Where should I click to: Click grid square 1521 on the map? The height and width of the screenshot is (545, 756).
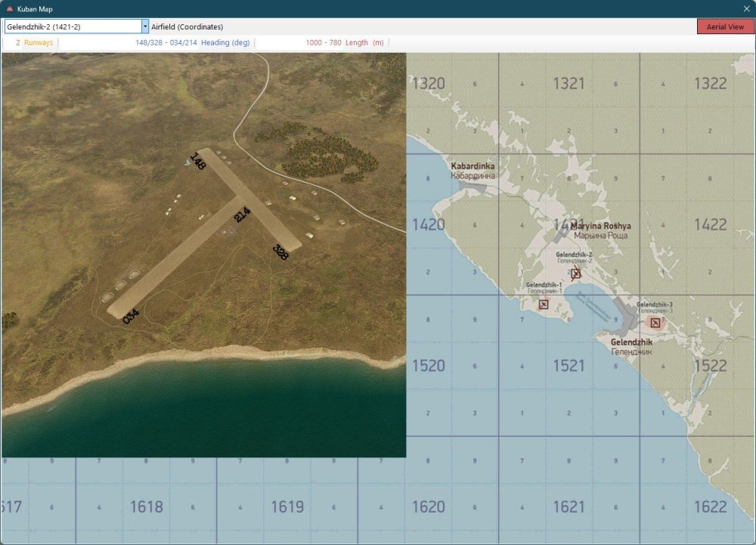coord(569,366)
